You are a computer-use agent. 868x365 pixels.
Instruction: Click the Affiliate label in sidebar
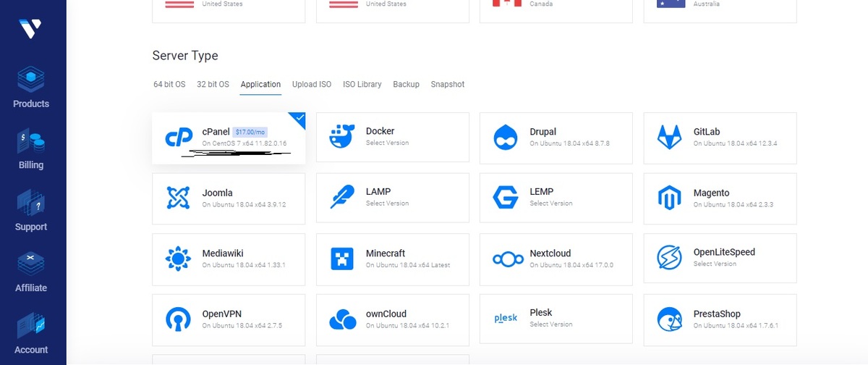click(x=31, y=288)
